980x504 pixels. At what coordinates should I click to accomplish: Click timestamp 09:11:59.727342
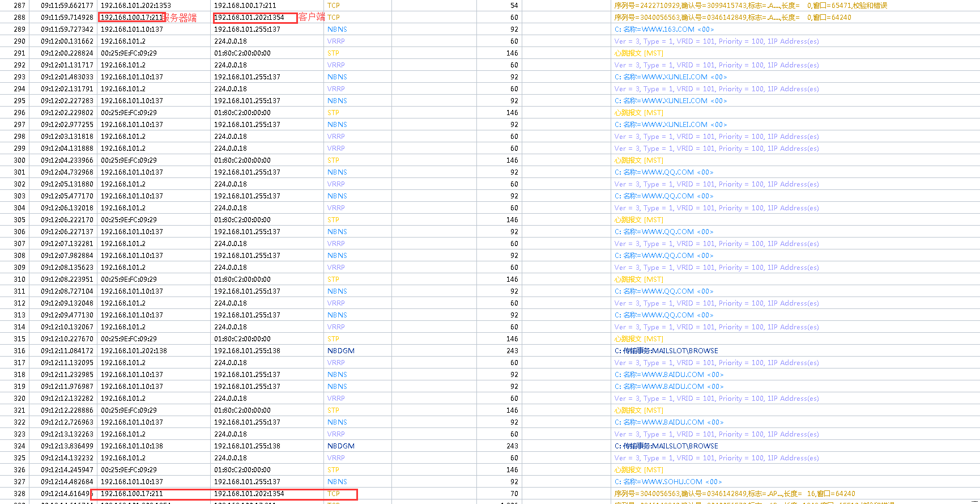point(67,29)
